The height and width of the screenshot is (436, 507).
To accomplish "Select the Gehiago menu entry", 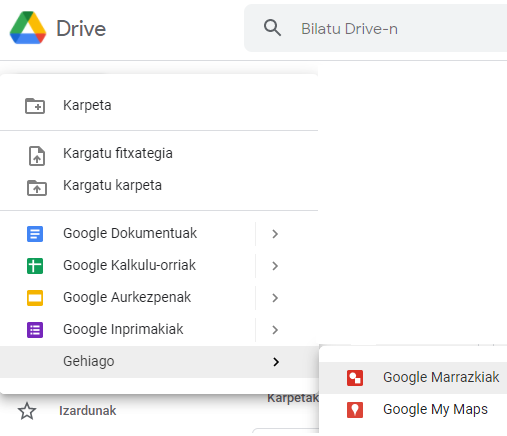I will click(x=159, y=362).
